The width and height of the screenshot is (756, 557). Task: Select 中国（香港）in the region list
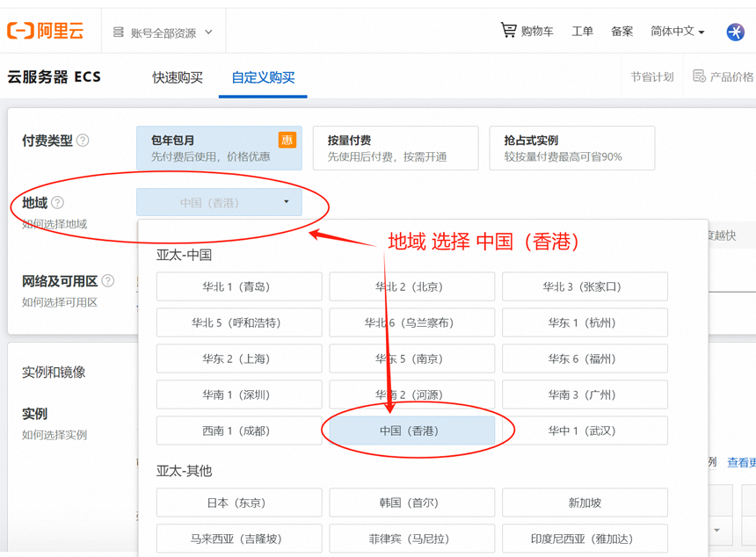coord(412,430)
